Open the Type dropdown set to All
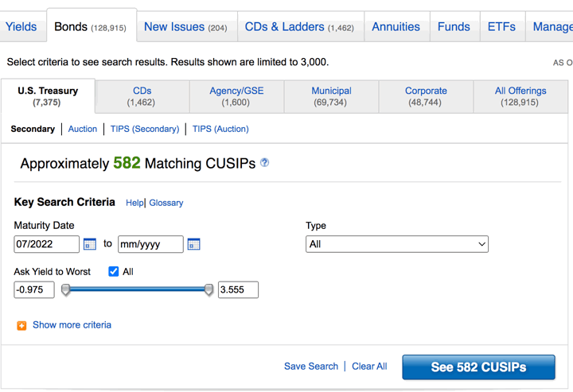Image resolution: width=573 pixels, height=392 pixels. (x=396, y=244)
